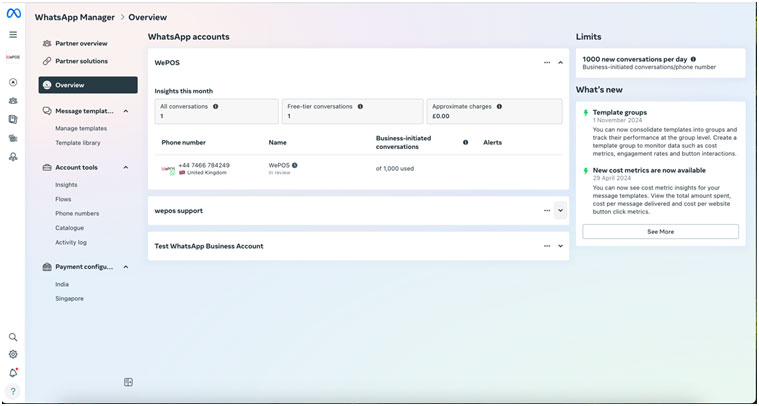
Task: Collapse the WePOS account card
Action: click(561, 62)
